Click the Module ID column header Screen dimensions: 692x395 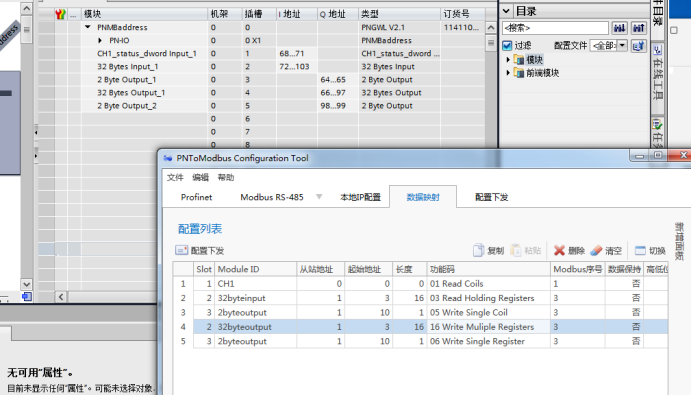coord(255,269)
